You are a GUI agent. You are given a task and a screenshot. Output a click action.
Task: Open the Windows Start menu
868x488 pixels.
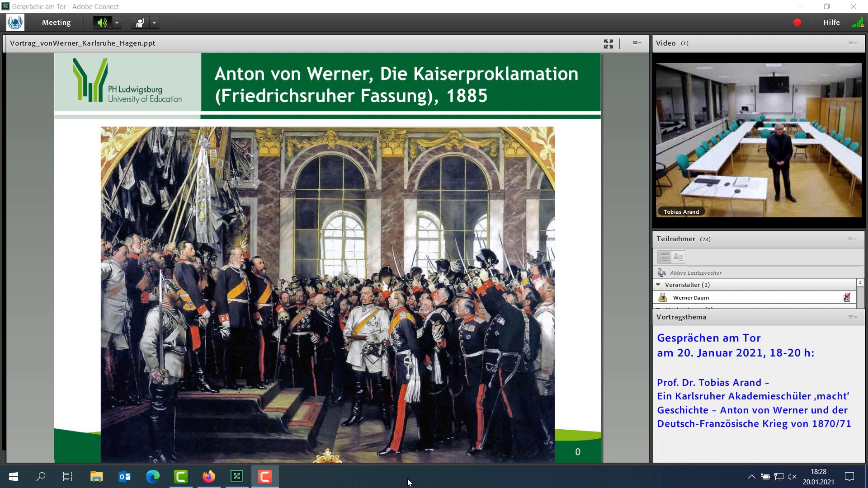coord(14,476)
